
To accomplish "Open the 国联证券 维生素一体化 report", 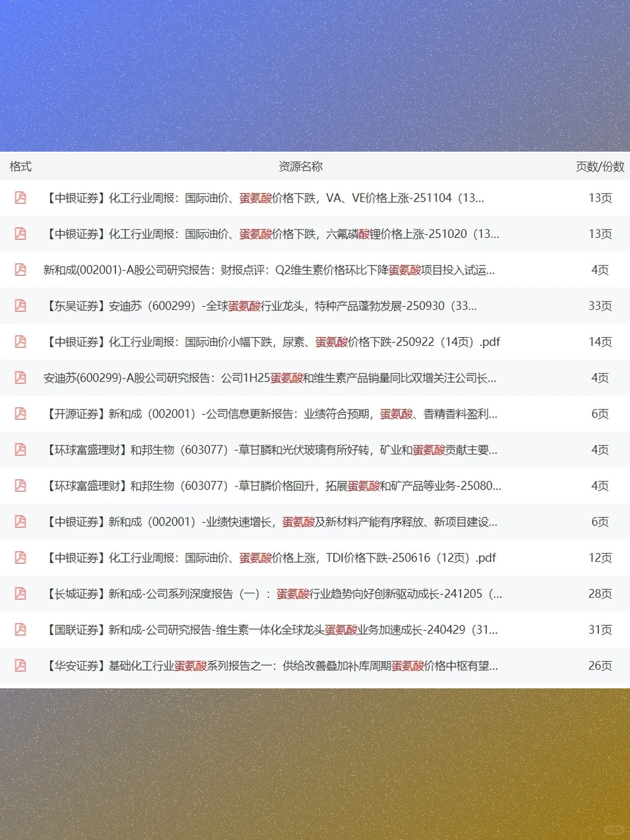I will click(273, 630).
